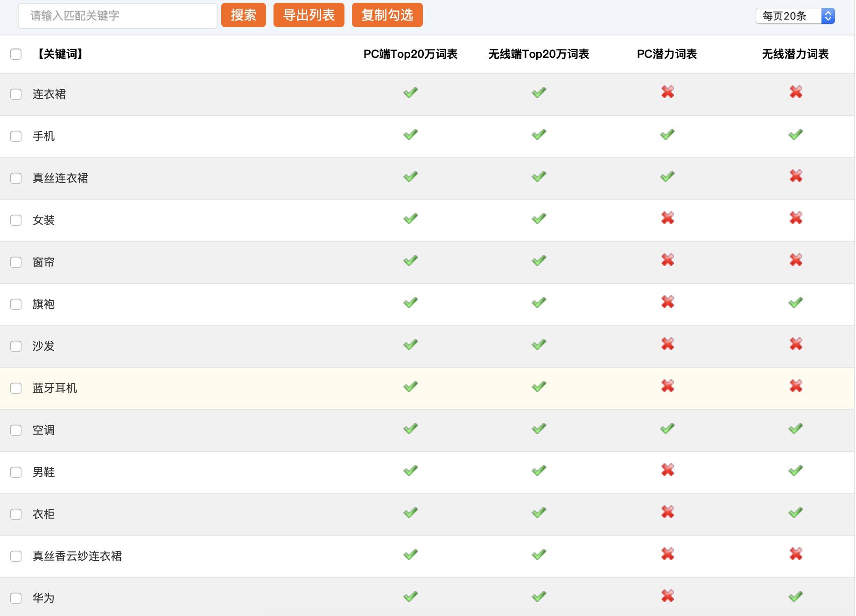The height and width of the screenshot is (616, 856).
Task: Toggle the select-all checkbox beside 【关键词】
Action: (16, 54)
